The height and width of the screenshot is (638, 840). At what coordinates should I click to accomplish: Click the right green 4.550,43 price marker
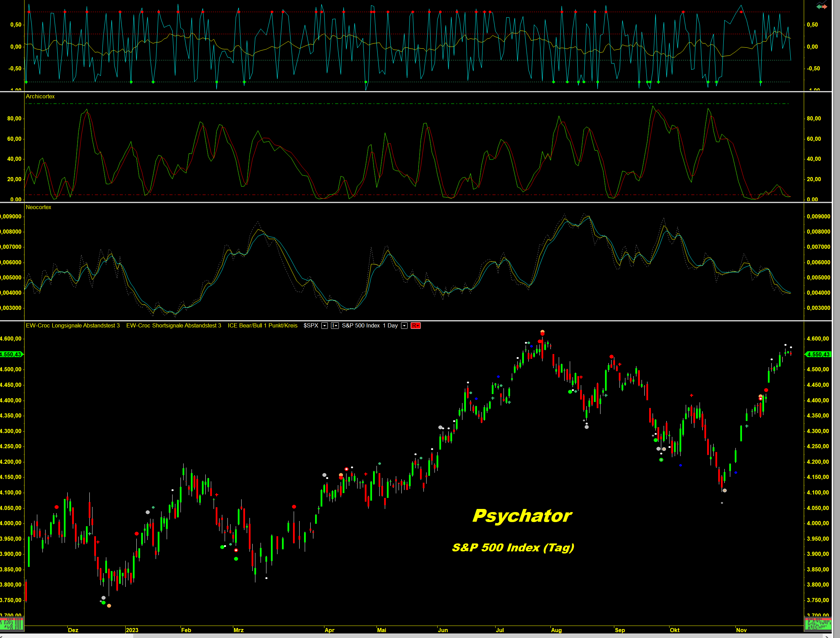pyautogui.click(x=818, y=354)
